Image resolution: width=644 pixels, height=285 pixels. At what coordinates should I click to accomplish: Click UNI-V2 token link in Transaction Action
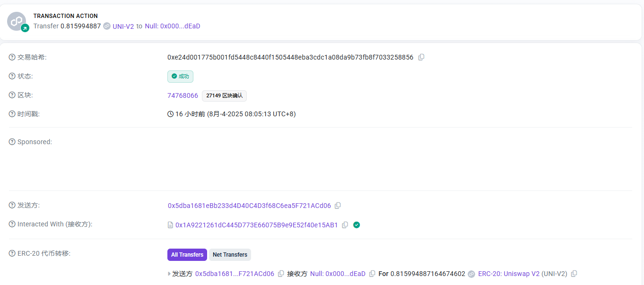click(x=123, y=26)
